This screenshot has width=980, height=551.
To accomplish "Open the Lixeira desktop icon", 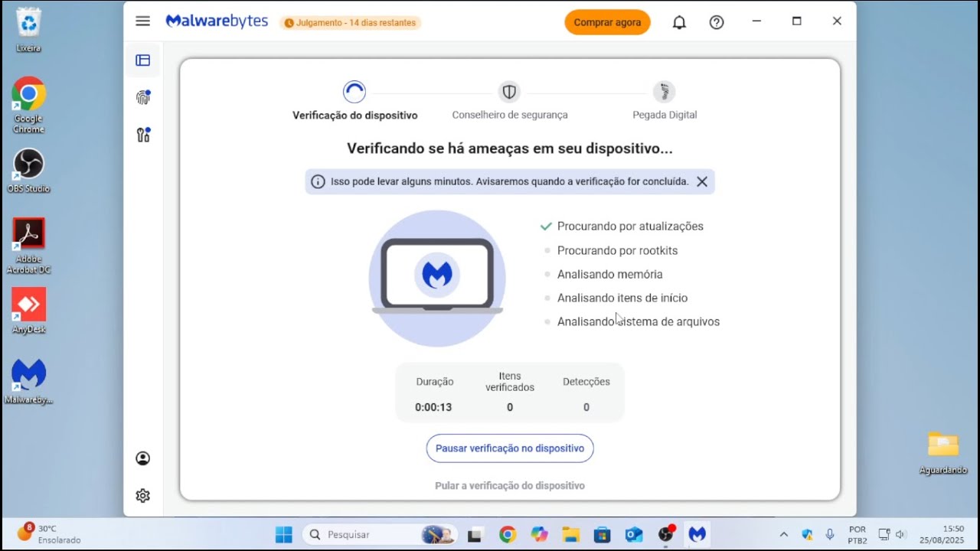I will [28, 30].
